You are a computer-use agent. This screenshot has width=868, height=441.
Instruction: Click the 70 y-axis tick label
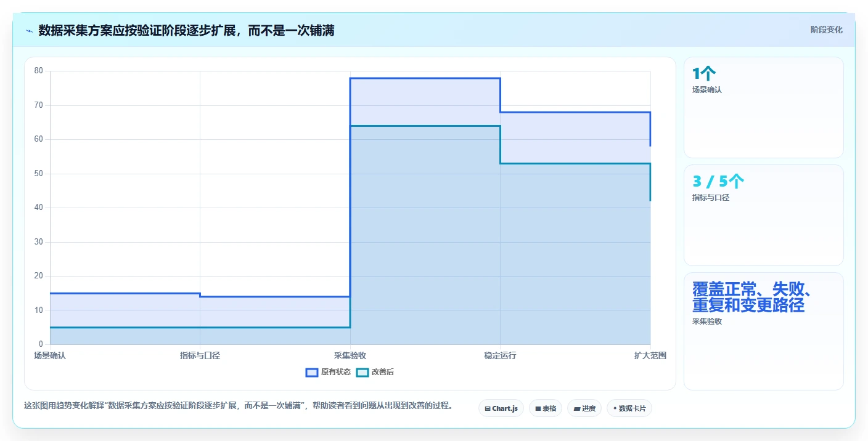click(39, 105)
